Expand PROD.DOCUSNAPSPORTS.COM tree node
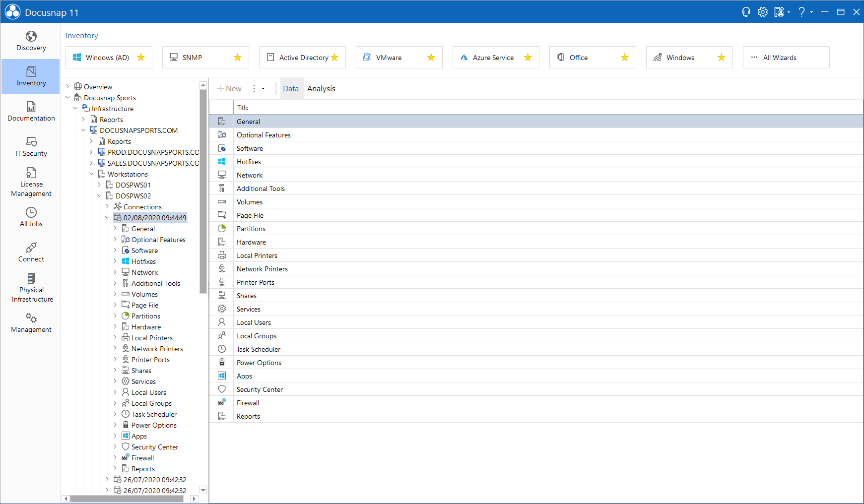The height and width of the screenshot is (504, 864). coord(91,152)
